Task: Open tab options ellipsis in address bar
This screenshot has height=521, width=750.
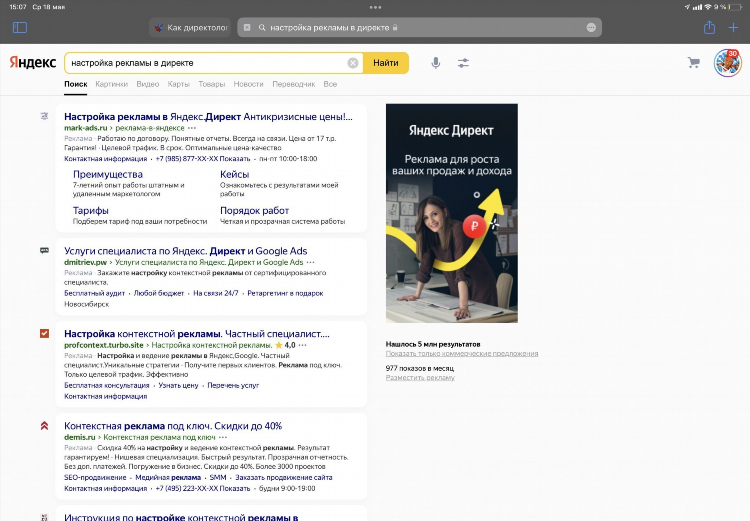Action: coord(591,28)
